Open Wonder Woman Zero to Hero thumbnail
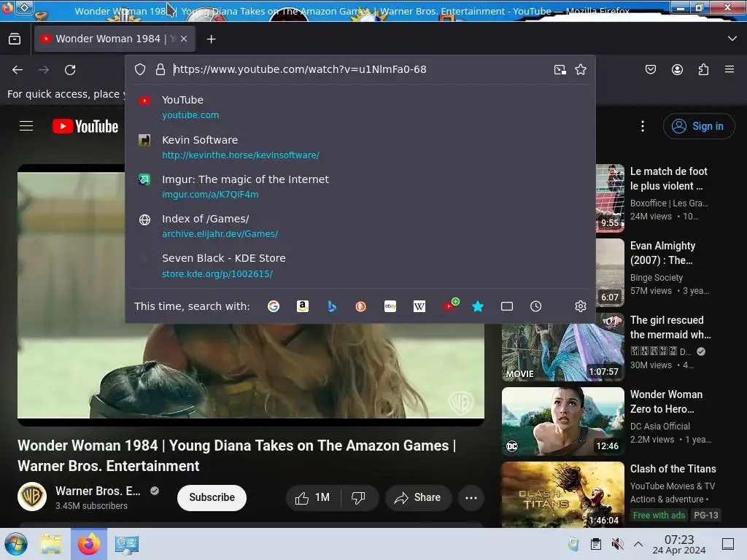747x560 pixels. [x=562, y=421]
